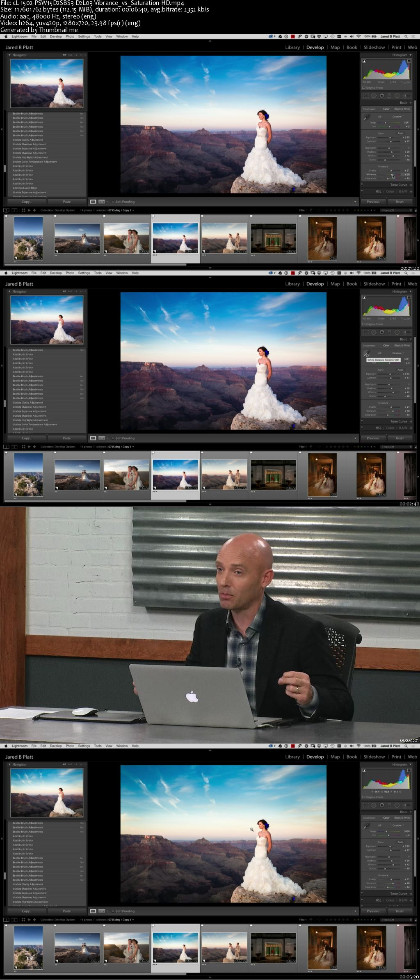
Task: Click second window '2' icon in 00:01:20 frame
Action: (14, 210)
